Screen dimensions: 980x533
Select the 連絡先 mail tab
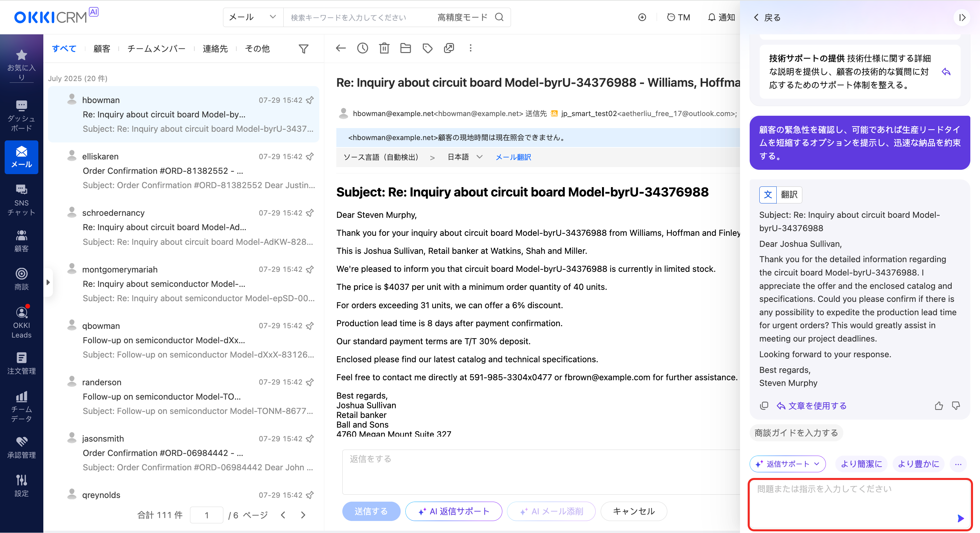click(215, 48)
